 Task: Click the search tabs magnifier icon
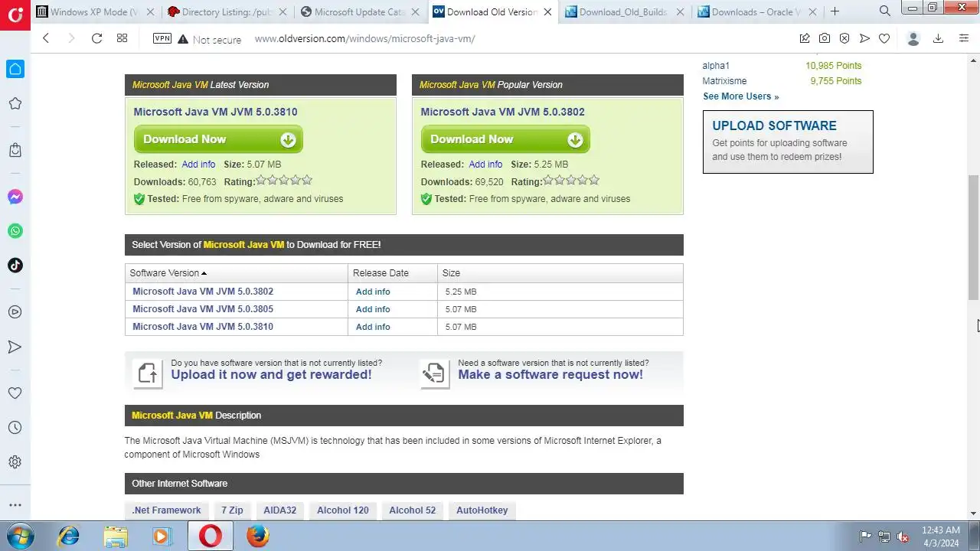point(885,11)
